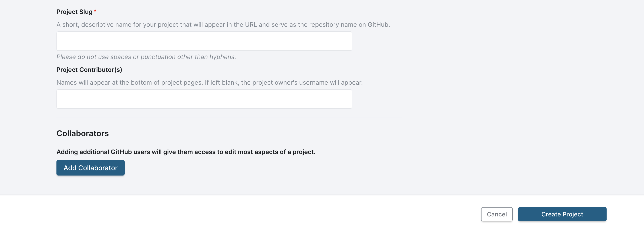The width and height of the screenshot is (644, 233).
Task: Submit with the Create Project button
Action: pyautogui.click(x=562, y=214)
